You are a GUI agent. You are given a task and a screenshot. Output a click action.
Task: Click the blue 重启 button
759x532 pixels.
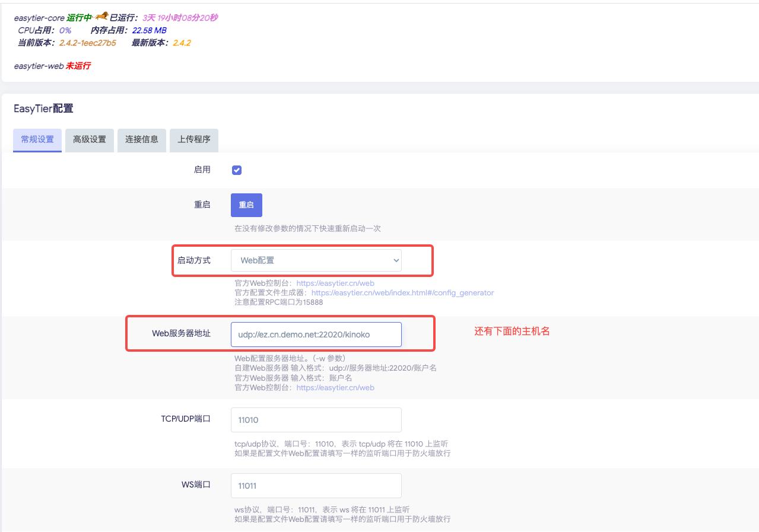click(x=246, y=205)
